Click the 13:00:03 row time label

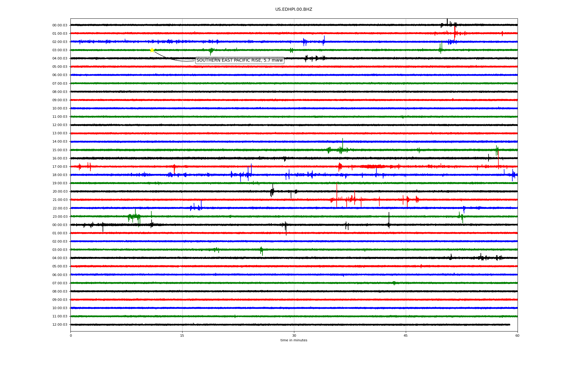[60, 133]
